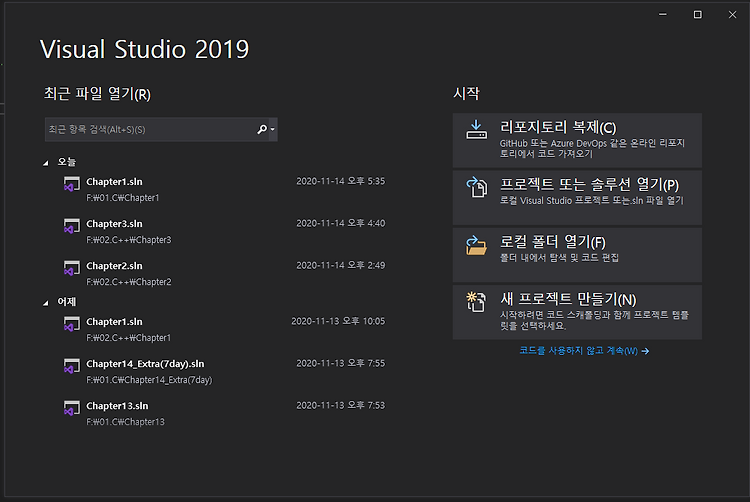Click timestamp 2020-11-13 오후 10:05
This screenshot has width=750, height=502.
click(x=338, y=321)
